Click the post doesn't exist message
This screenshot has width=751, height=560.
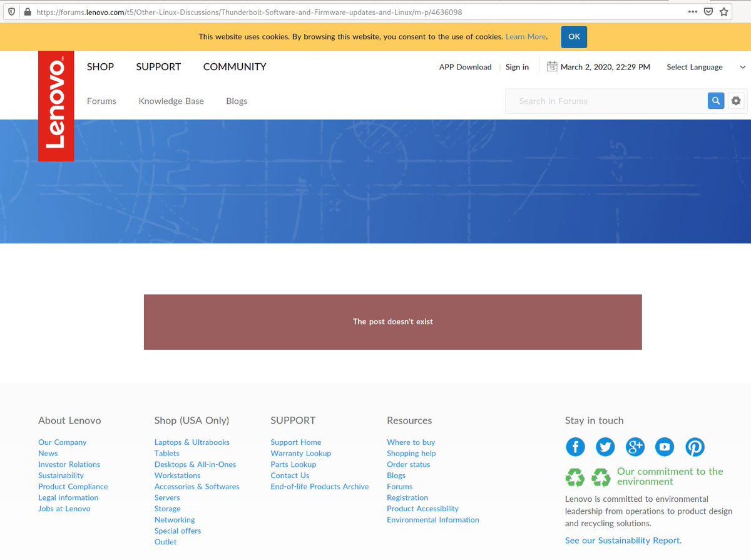coord(393,322)
